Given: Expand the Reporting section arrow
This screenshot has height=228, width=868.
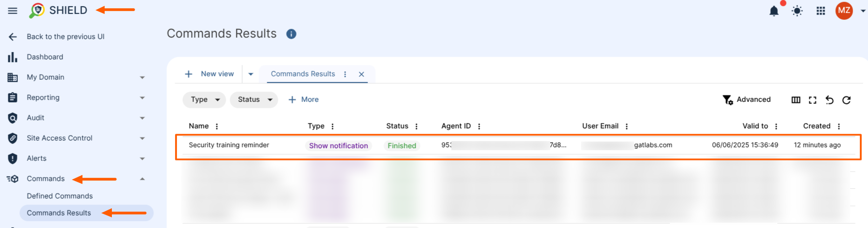Looking at the screenshot, I should [x=142, y=98].
